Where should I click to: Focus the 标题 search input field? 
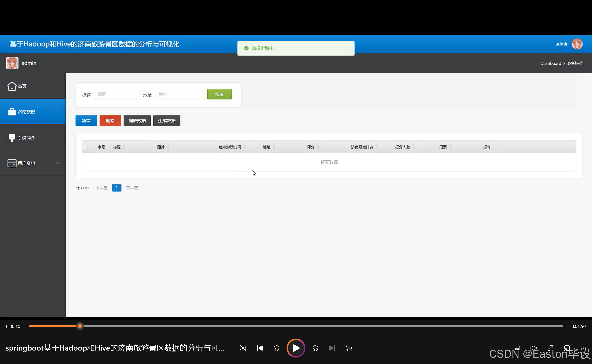pos(117,94)
